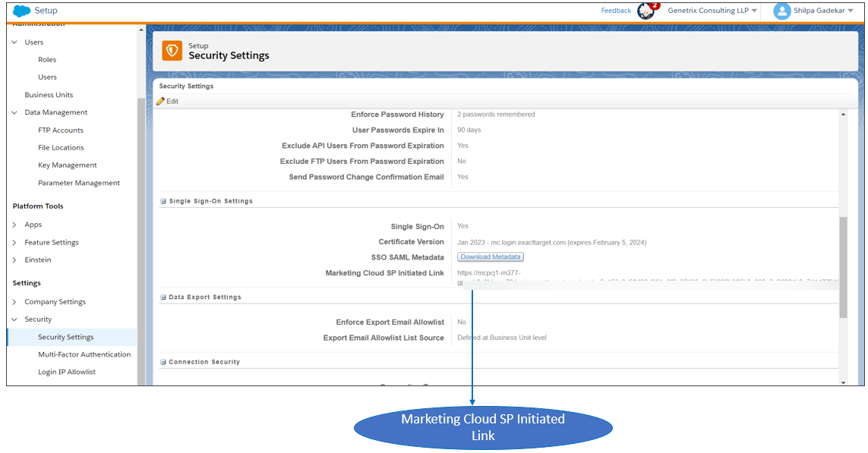Click the Feedback link in the header
This screenshot has width=868, height=453.
tap(615, 10)
